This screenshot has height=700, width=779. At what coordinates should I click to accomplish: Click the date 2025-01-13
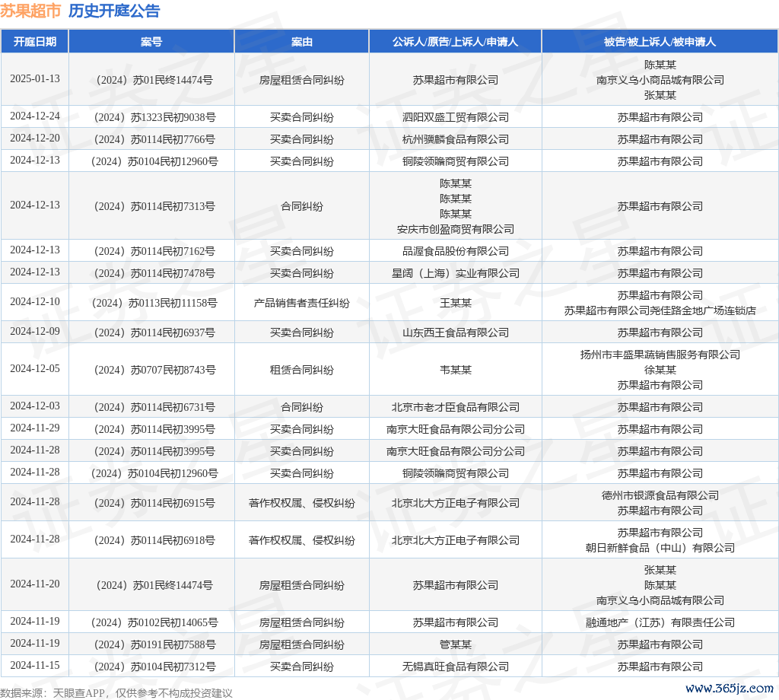35,79
